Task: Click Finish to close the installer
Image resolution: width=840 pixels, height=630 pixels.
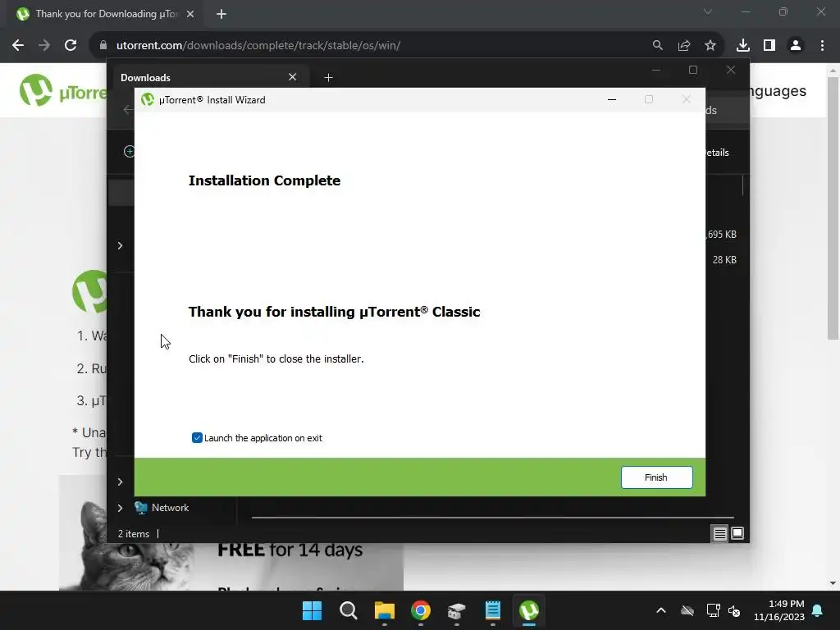Action: pos(656,477)
